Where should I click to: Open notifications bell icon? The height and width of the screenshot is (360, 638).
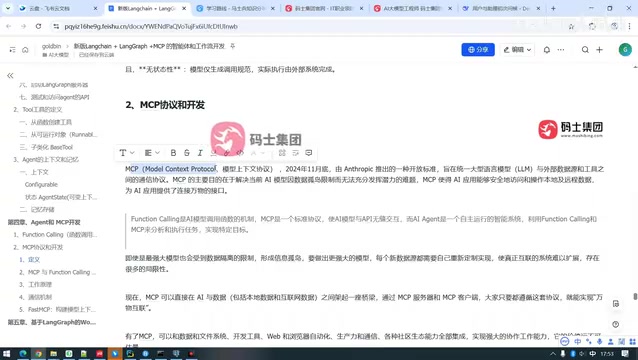click(x=547, y=50)
